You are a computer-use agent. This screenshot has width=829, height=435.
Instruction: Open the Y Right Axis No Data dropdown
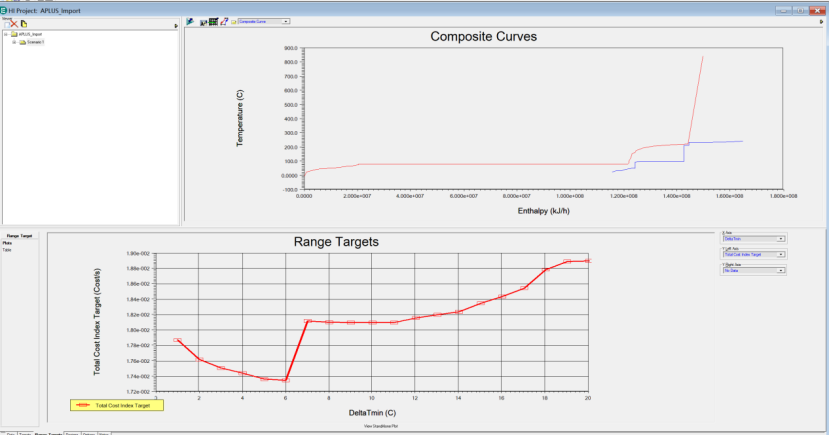pyautogui.click(x=780, y=270)
